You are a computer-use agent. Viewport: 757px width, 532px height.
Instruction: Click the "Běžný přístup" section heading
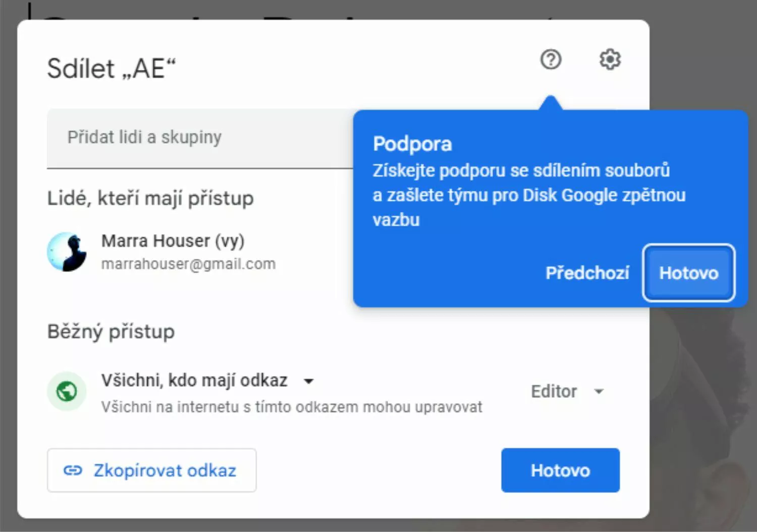(111, 332)
